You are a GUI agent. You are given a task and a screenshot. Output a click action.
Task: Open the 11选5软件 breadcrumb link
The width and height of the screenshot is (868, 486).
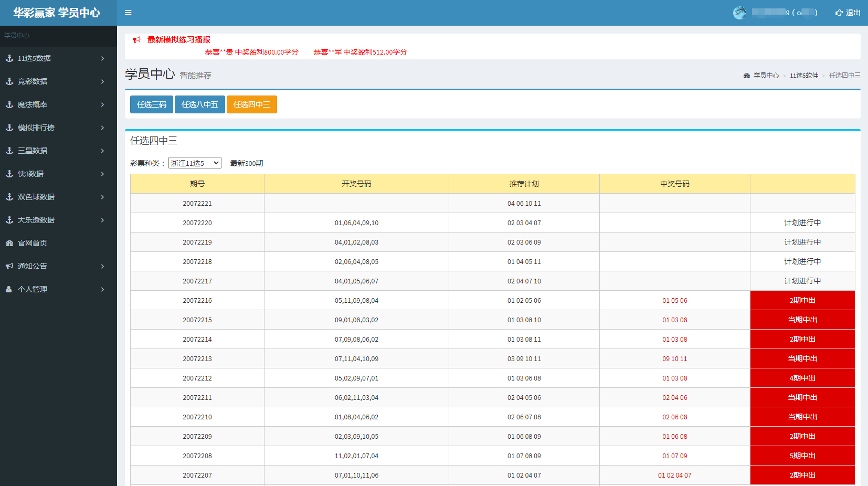tap(804, 76)
